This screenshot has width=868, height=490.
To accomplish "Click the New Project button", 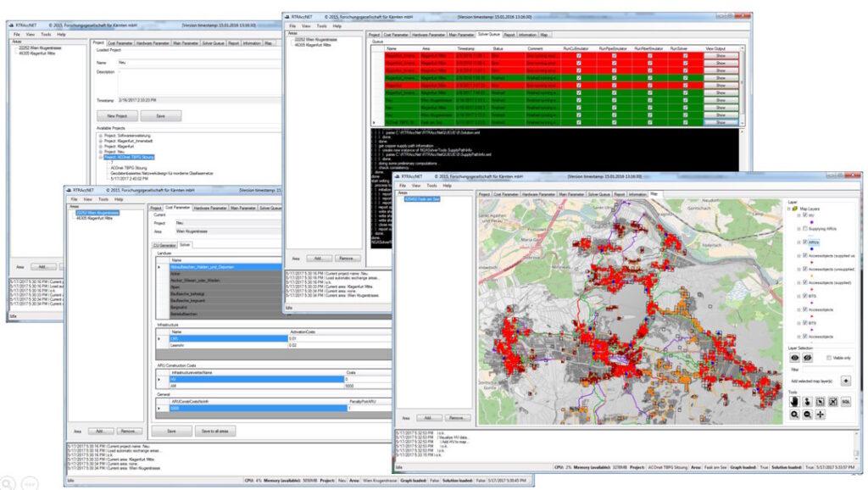I will click(x=117, y=114).
